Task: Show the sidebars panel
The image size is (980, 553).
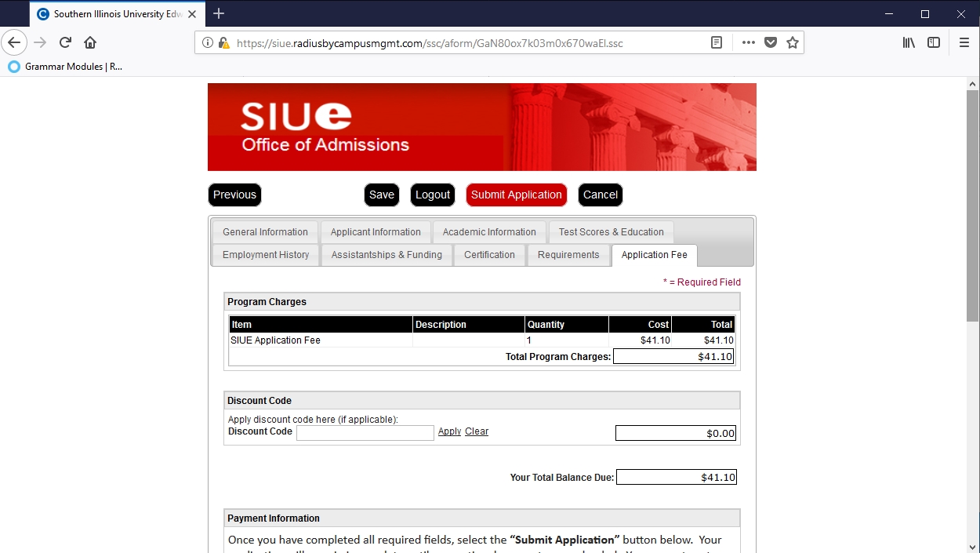Action: tap(934, 43)
